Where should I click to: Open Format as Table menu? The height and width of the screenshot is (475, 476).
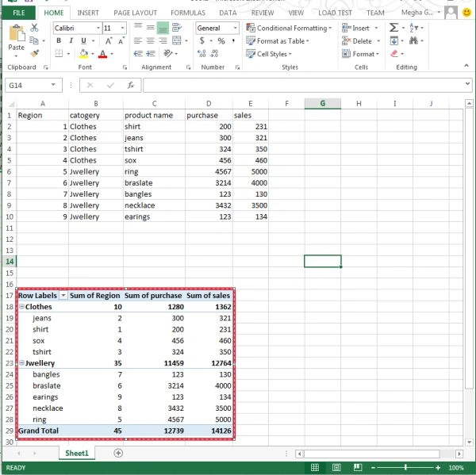pyautogui.click(x=278, y=40)
